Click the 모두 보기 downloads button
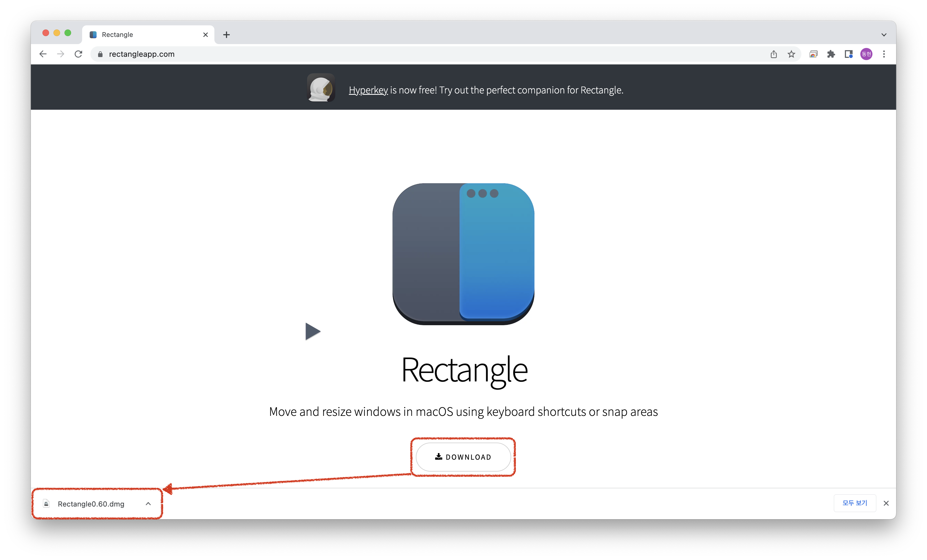Viewport: 927px width, 560px height. tap(855, 503)
